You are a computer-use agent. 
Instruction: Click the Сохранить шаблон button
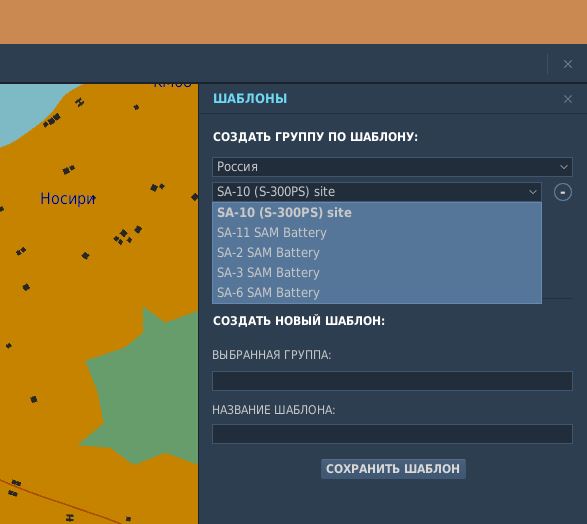tap(393, 469)
